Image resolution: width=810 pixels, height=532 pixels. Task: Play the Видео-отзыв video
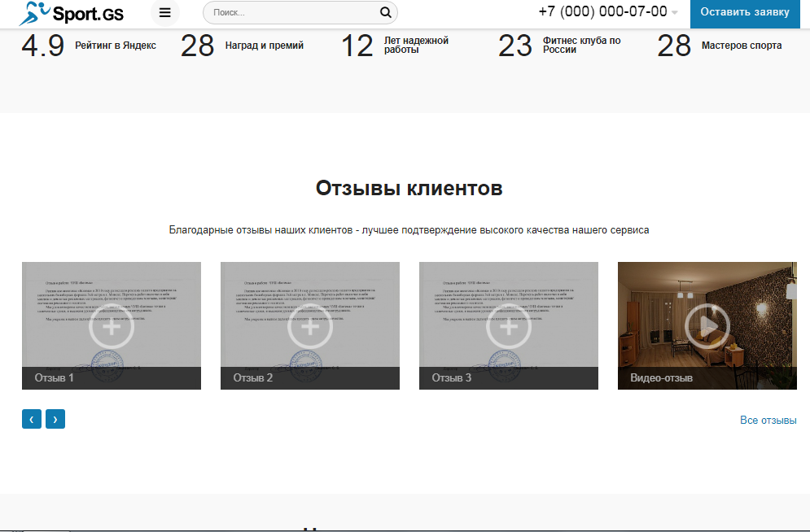(x=707, y=326)
